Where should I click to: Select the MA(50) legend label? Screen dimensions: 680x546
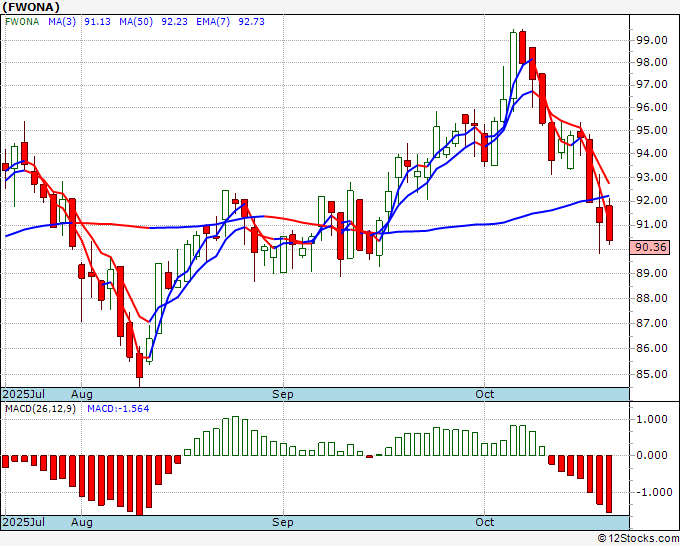click(x=136, y=22)
